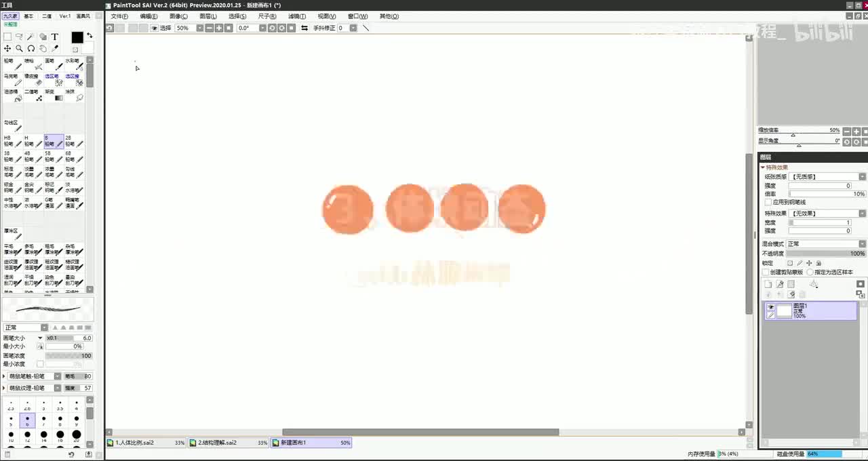Select the rectangular selection tool
Screen dimensions: 868x461
click(x=7, y=37)
